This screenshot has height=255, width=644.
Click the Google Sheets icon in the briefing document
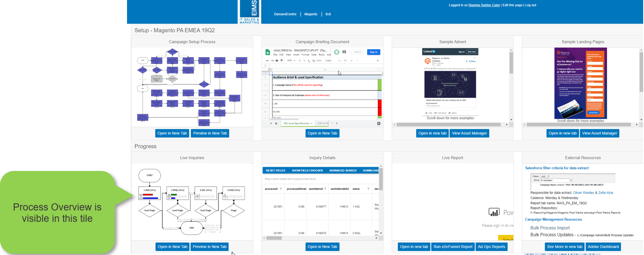pyautogui.click(x=267, y=52)
